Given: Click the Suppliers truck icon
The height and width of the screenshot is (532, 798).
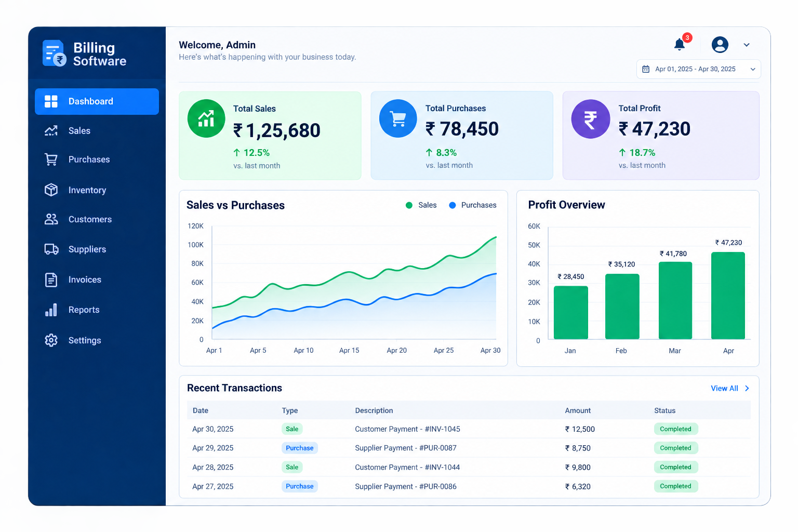Looking at the screenshot, I should click(51, 249).
